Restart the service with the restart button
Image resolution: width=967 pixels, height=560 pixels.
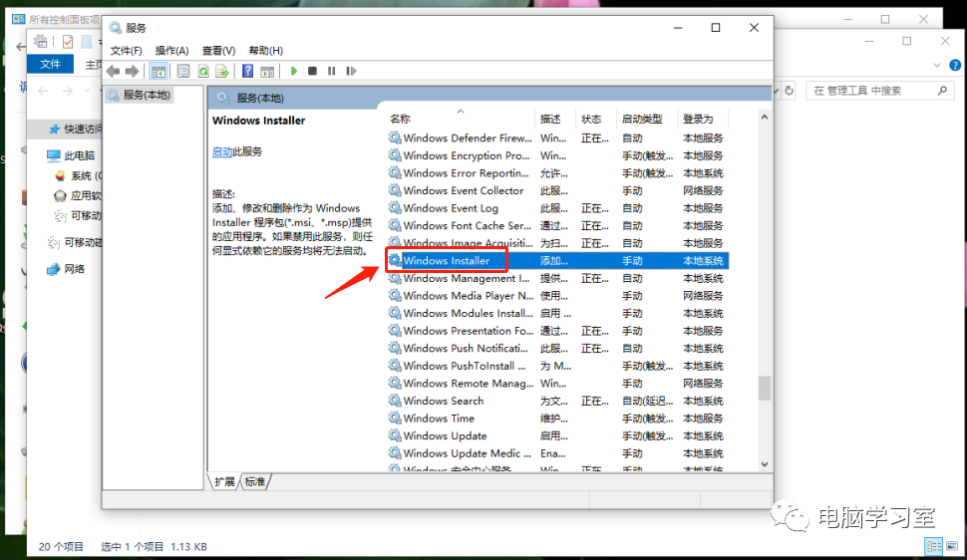point(351,71)
